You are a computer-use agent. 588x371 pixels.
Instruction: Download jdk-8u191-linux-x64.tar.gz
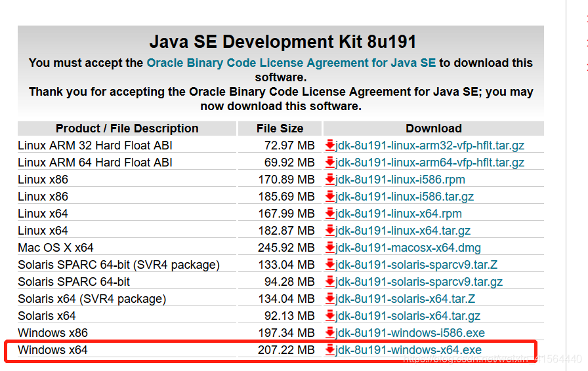[x=403, y=231]
